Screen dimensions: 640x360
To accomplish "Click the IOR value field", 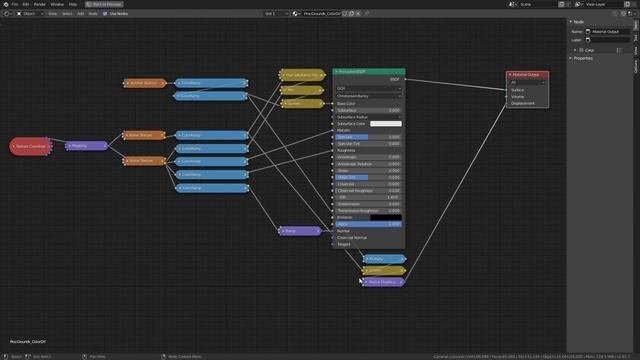I will (x=369, y=197).
